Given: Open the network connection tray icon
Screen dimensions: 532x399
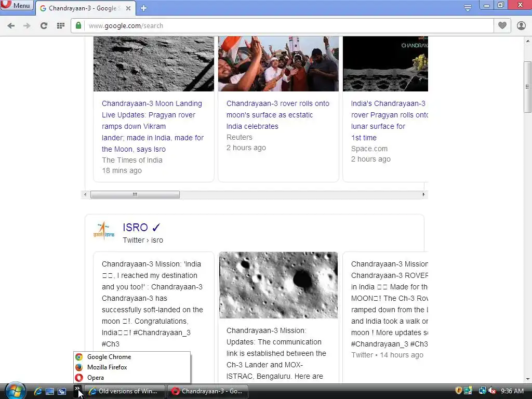Looking at the screenshot, I should [482, 391].
